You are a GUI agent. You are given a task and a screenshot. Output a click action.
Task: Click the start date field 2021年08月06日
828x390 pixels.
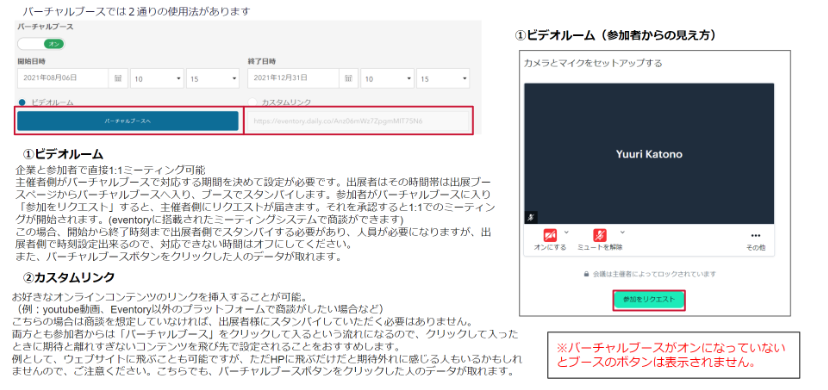63,78
